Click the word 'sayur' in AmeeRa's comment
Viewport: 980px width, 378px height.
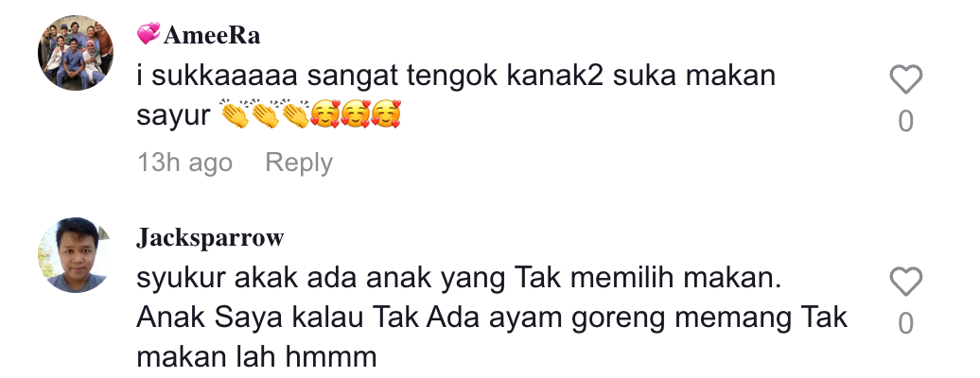pyautogui.click(x=173, y=116)
